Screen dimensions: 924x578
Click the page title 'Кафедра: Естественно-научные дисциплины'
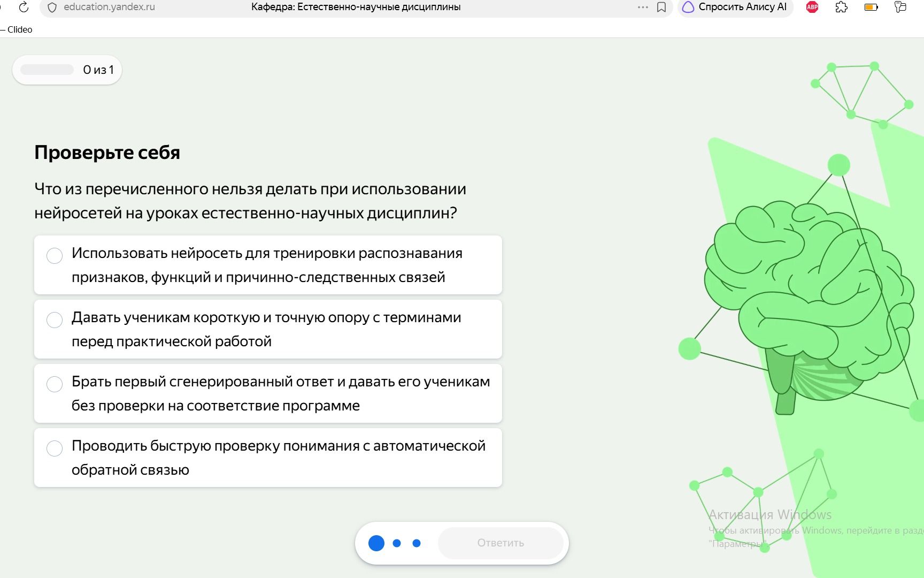(356, 7)
